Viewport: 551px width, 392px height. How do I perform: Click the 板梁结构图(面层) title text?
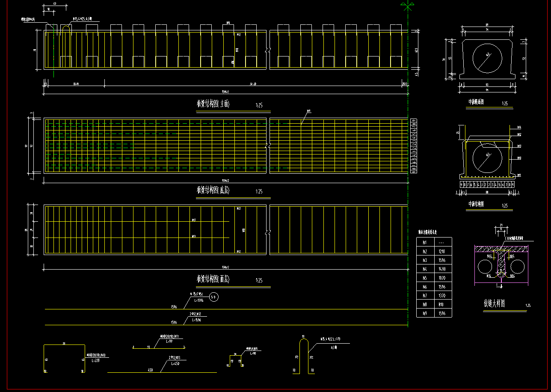(213, 279)
